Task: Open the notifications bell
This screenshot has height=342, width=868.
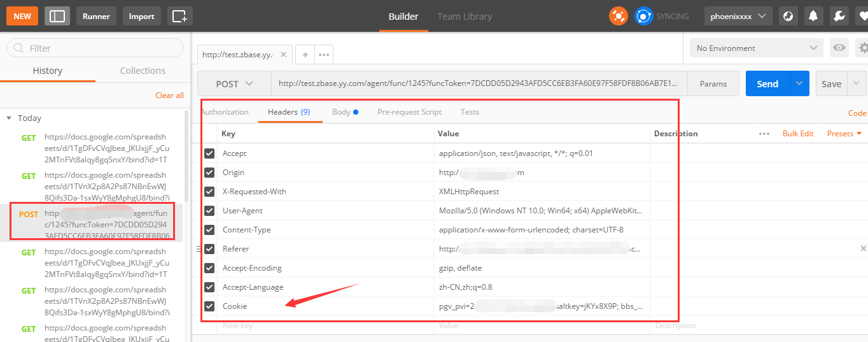Action: (x=813, y=16)
